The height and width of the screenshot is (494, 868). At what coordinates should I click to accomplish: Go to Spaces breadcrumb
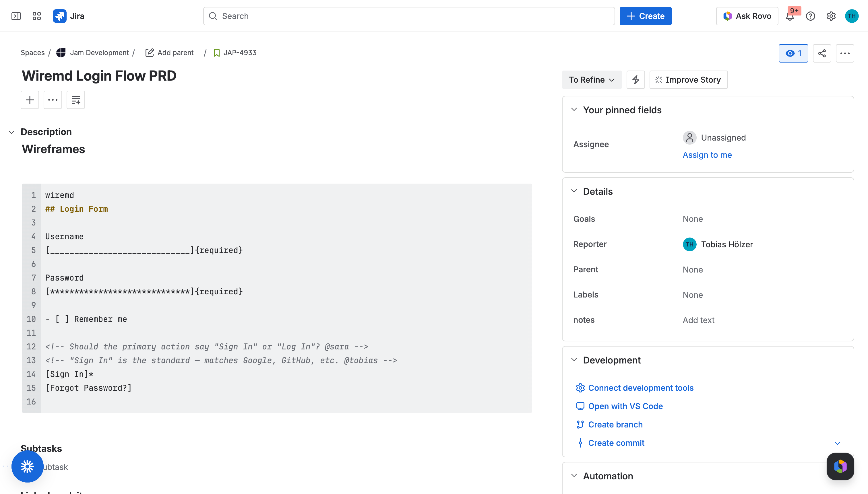[x=33, y=52]
